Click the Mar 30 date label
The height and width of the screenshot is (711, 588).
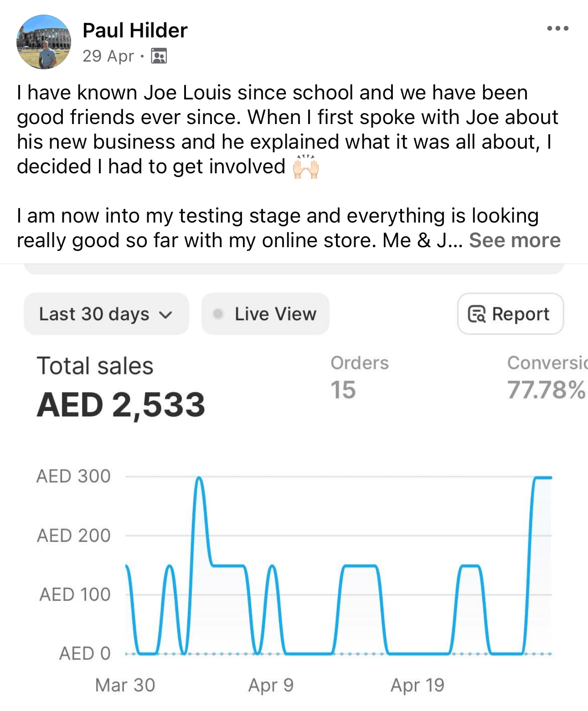125,685
